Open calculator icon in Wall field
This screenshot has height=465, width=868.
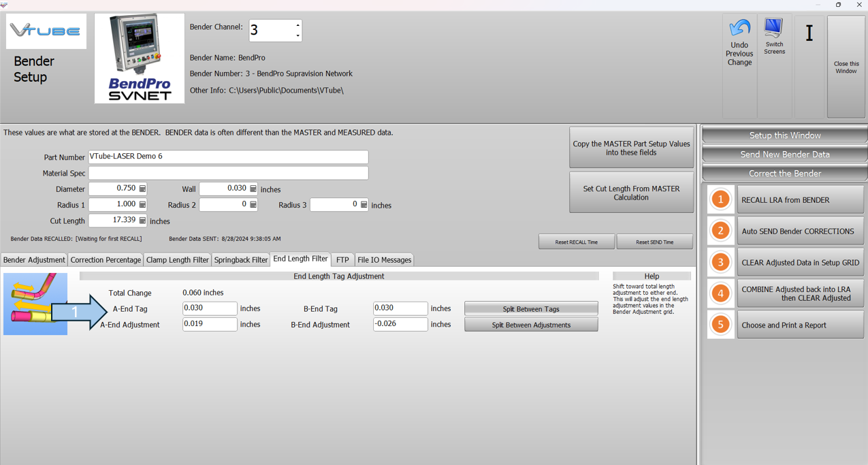pyautogui.click(x=253, y=189)
